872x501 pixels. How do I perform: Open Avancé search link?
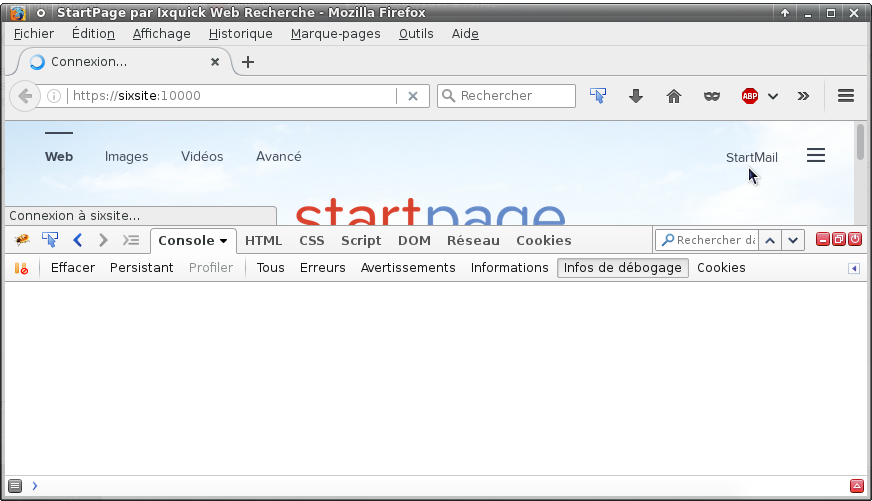[x=279, y=156]
